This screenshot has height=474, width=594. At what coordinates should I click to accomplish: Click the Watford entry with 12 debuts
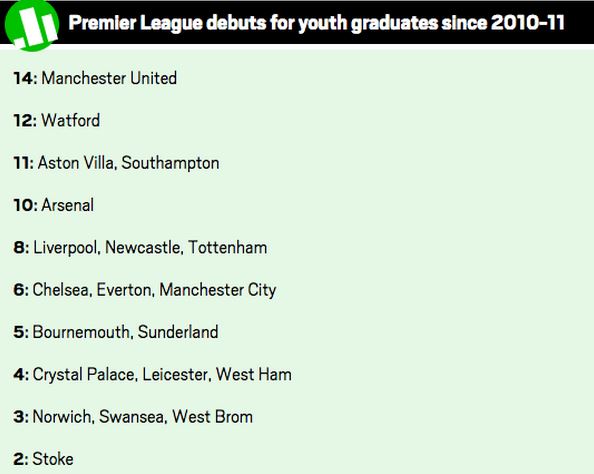[57, 120]
